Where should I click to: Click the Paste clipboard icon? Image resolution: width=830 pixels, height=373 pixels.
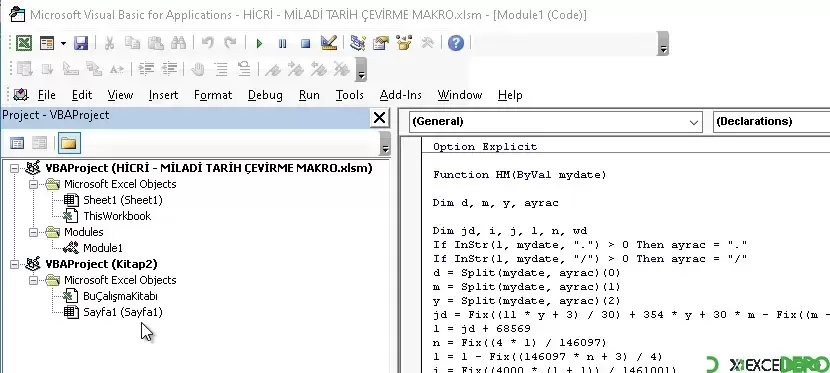coord(156,43)
